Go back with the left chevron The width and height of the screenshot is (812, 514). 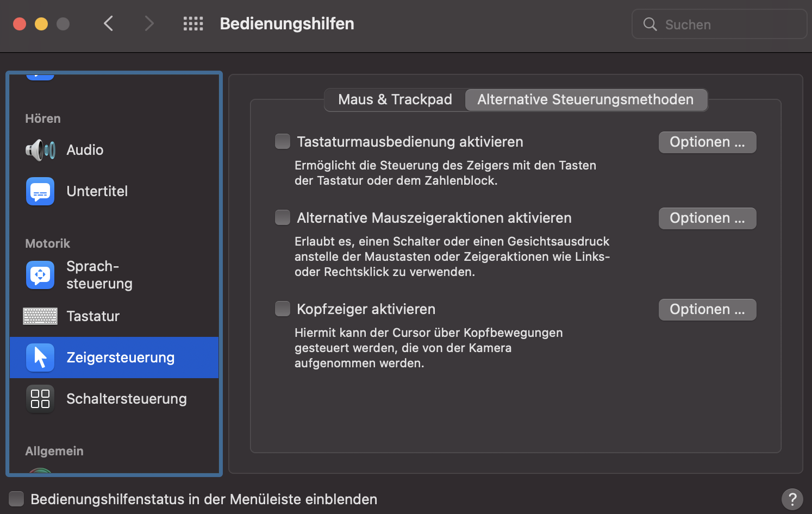109,24
